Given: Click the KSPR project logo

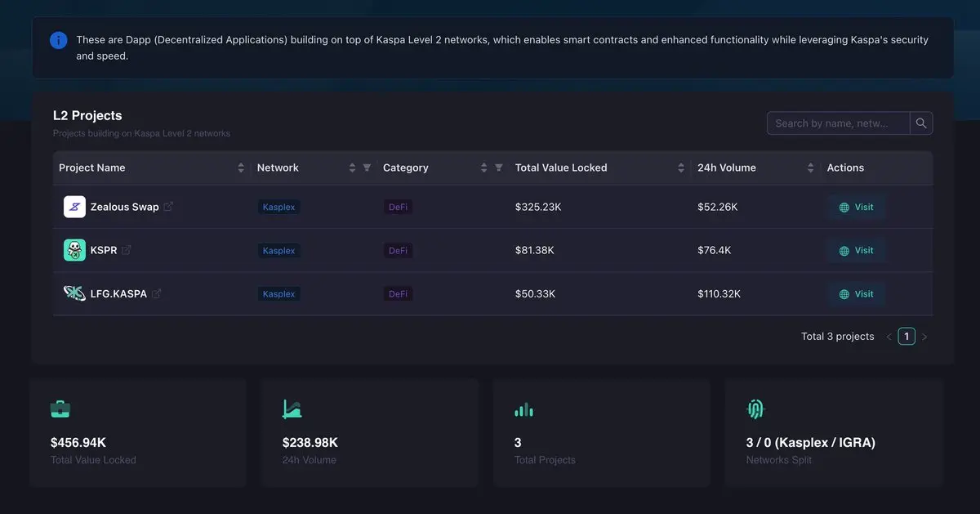Looking at the screenshot, I should [x=74, y=250].
